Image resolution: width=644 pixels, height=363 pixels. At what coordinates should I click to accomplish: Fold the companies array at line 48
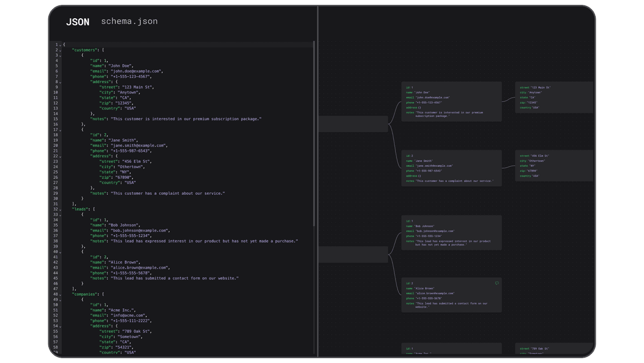click(59, 294)
